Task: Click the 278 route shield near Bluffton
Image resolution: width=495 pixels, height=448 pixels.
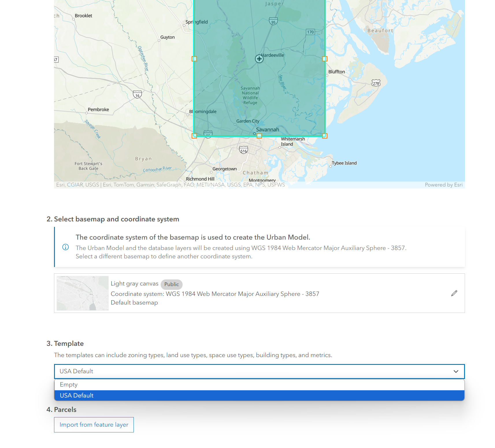Action: 375,83
